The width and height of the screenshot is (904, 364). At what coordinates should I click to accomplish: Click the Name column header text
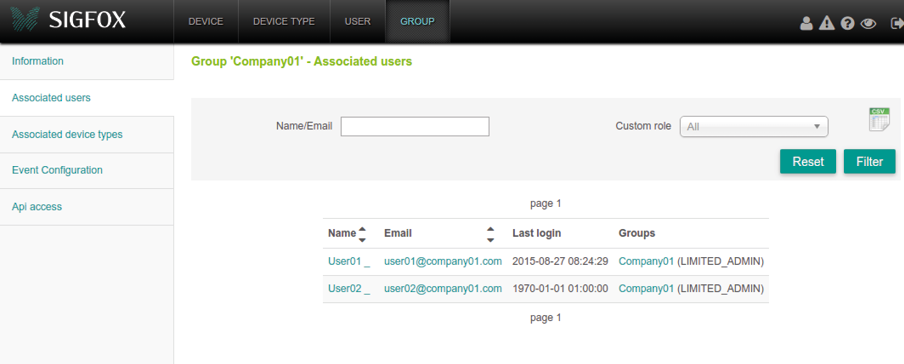[342, 234]
